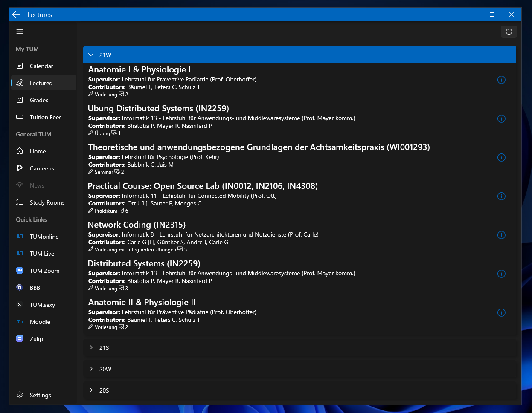Click the Calendar sidebar icon
The image size is (532, 413).
pyautogui.click(x=20, y=66)
